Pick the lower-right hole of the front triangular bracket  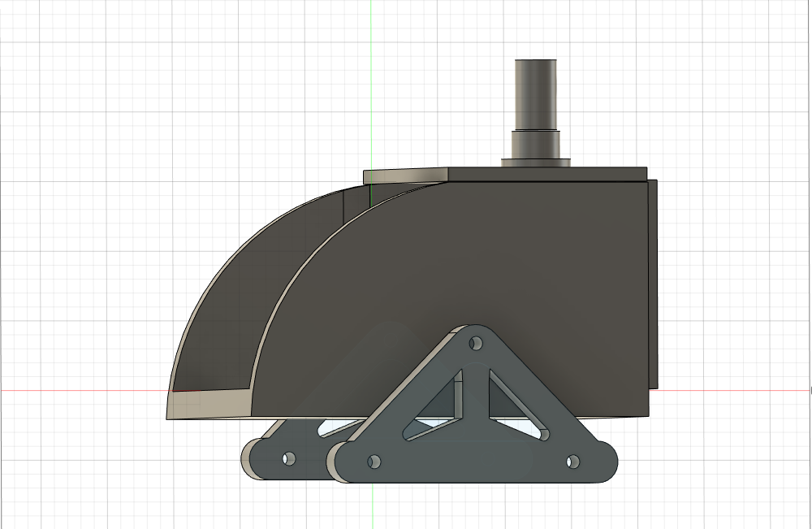pos(572,461)
